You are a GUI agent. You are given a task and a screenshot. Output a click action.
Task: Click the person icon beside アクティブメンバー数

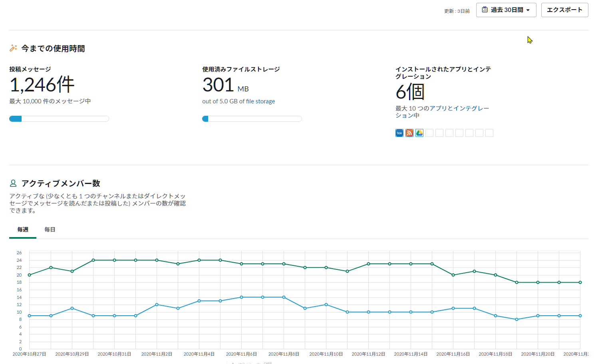(13, 183)
